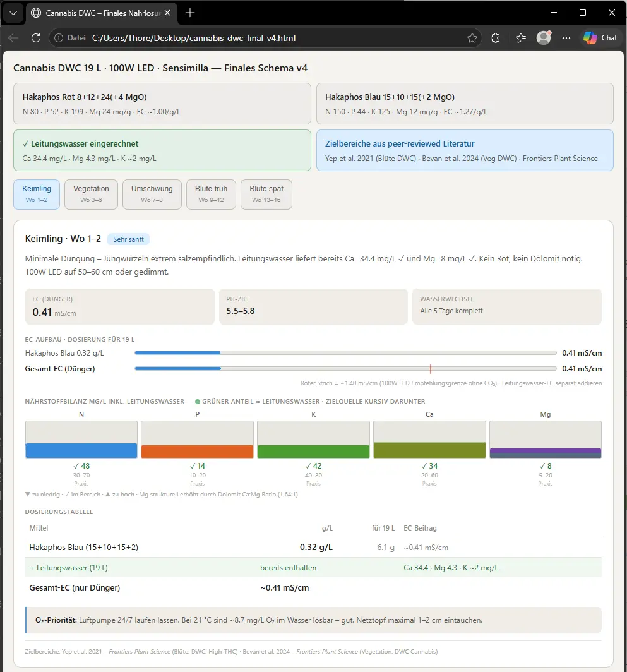The image size is (627, 672).
Task: Reload the page with refresh icon
Action: click(36, 38)
